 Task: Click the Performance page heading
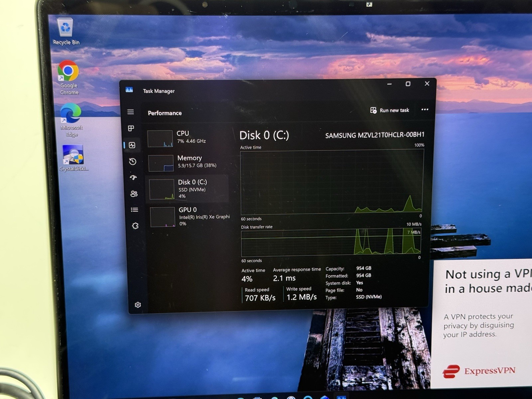[165, 113]
